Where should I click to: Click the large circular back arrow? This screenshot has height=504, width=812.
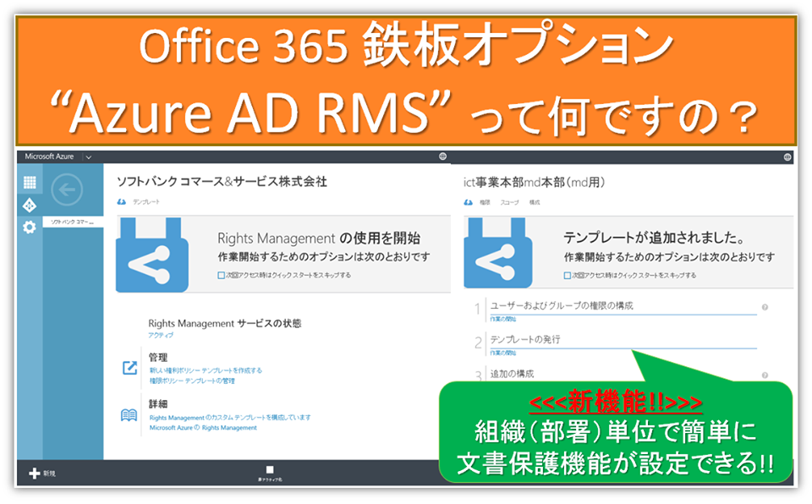pos(66,188)
